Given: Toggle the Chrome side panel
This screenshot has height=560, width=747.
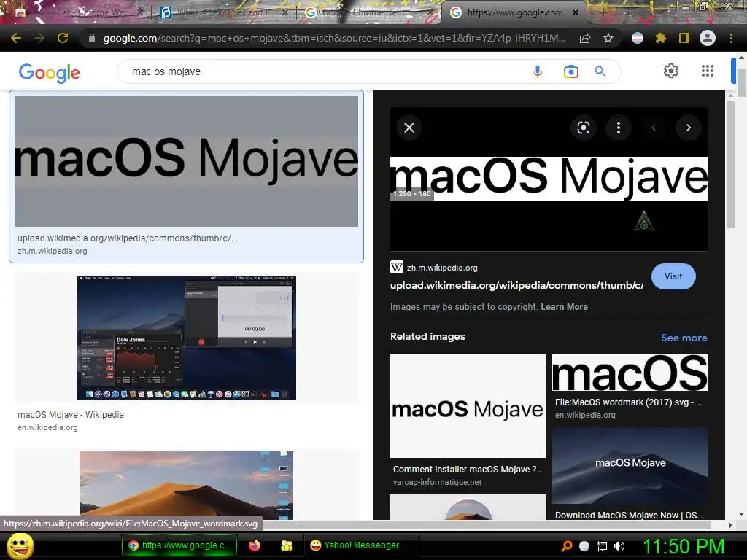Looking at the screenshot, I should (x=684, y=38).
